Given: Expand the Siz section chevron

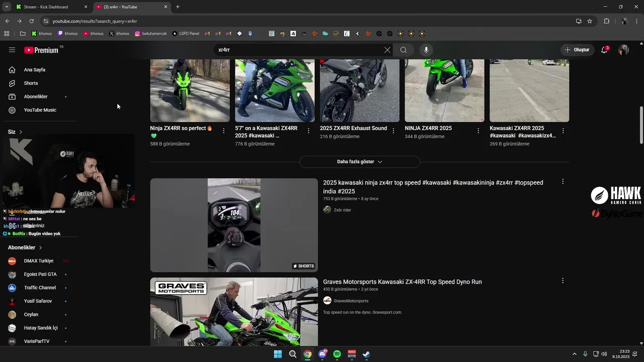Looking at the screenshot, I should (x=21, y=132).
